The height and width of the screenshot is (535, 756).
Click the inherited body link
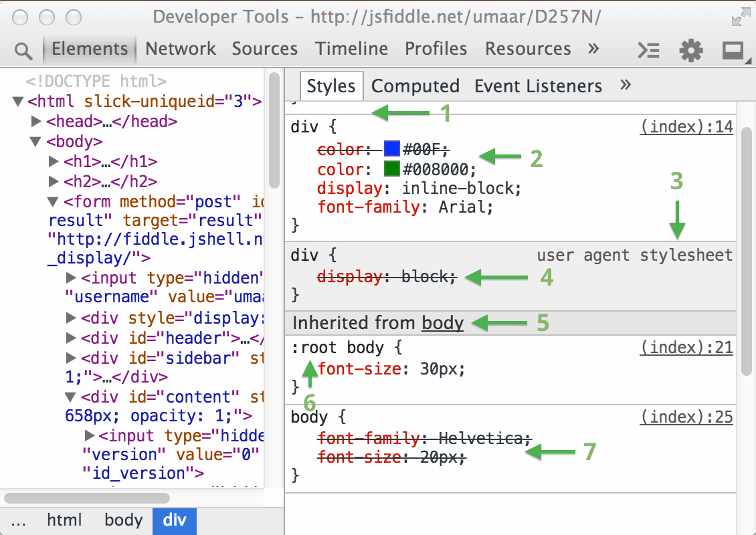tap(442, 323)
